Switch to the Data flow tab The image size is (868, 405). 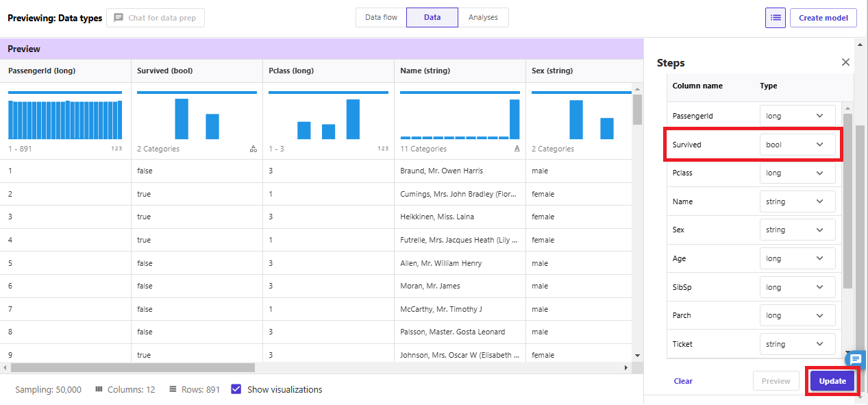pyautogui.click(x=381, y=18)
